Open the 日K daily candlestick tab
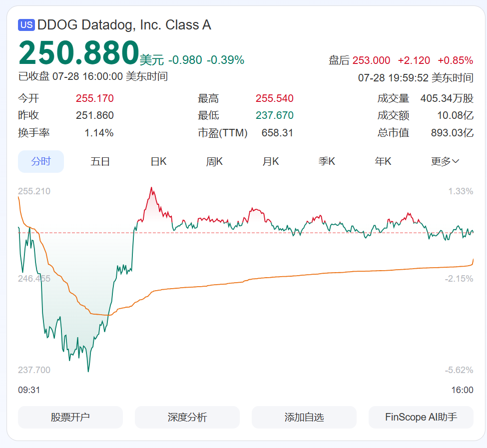Image resolution: width=487 pixels, height=448 pixels. point(158,161)
